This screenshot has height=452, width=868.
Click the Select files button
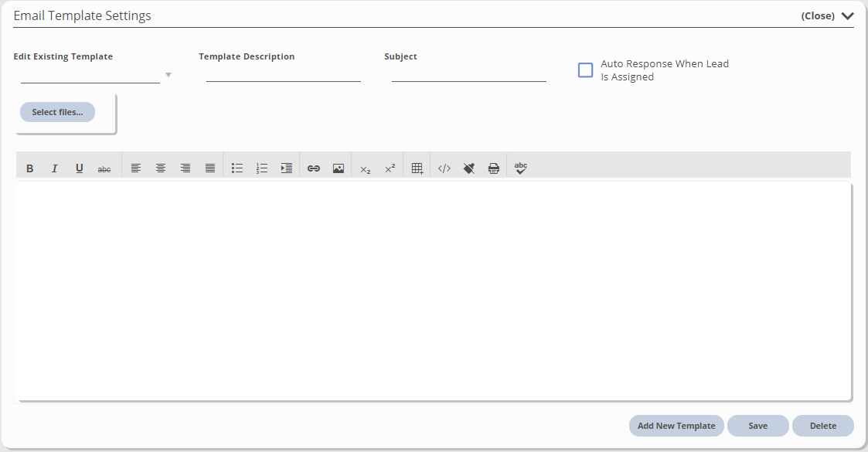pos(57,112)
